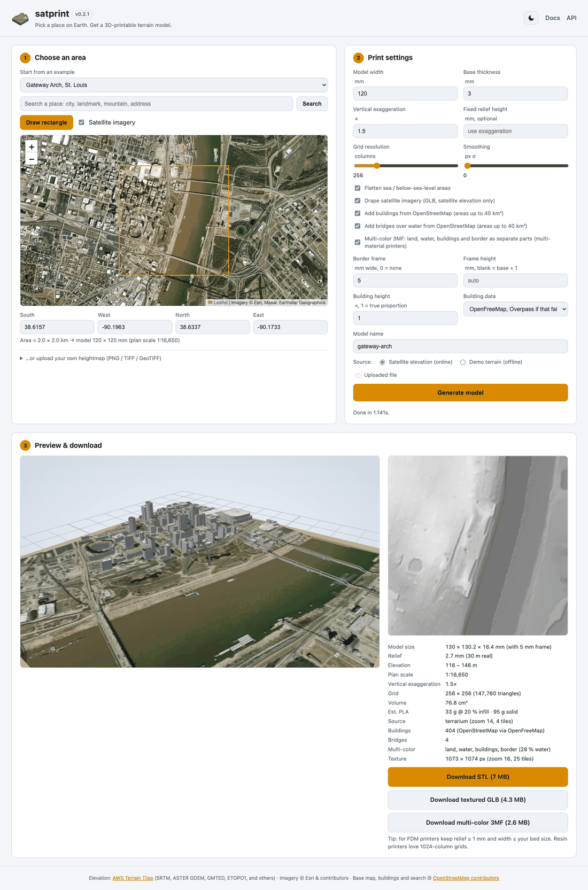Viewport: 588px width, 890px height.
Task: Activate the Draw rectangle button
Action: pyautogui.click(x=47, y=122)
